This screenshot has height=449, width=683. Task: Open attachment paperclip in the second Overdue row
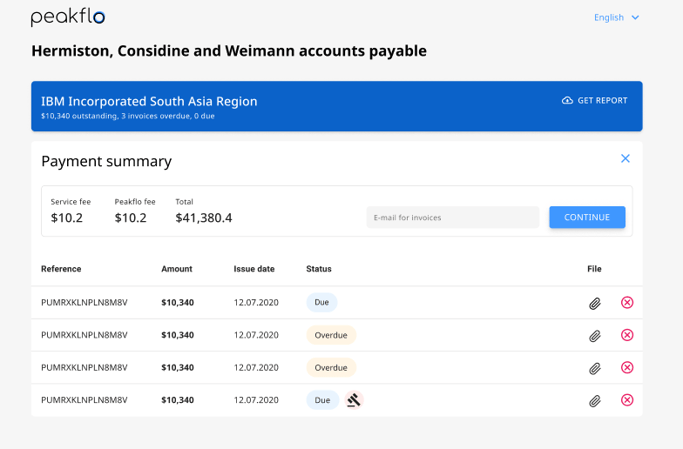[x=595, y=368]
